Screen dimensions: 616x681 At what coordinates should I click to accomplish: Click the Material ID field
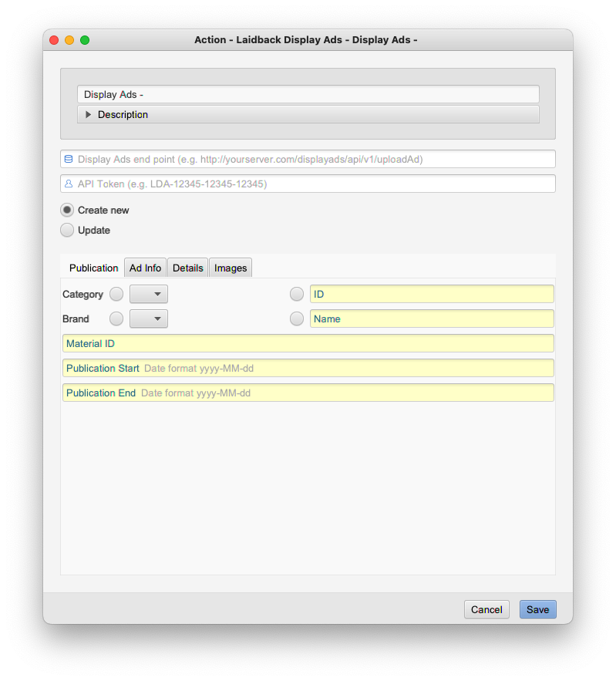[x=308, y=343]
